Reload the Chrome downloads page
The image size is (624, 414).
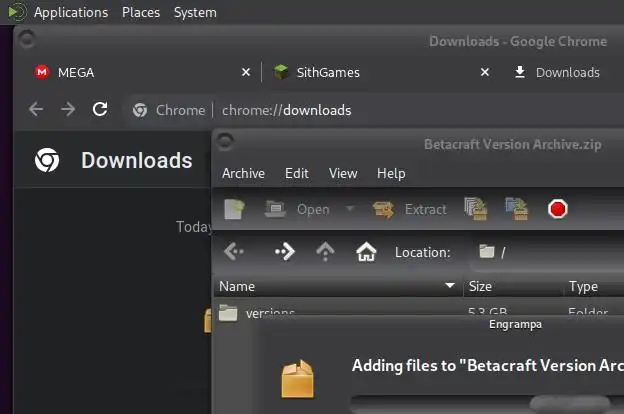tap(100, 109)
